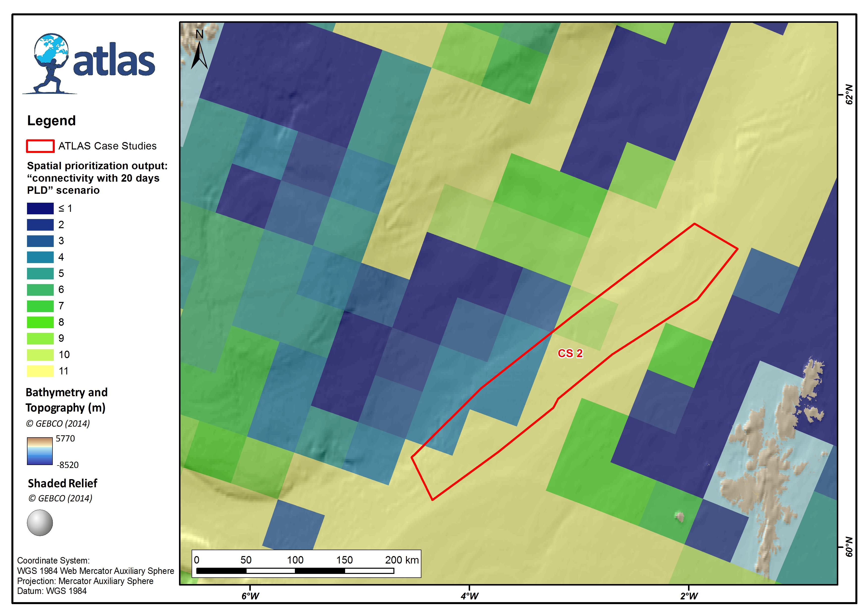This screenshot has width=868, height=614.
Task: Click the ATLAS globe-carrier logo
Action: click(89, 64)
